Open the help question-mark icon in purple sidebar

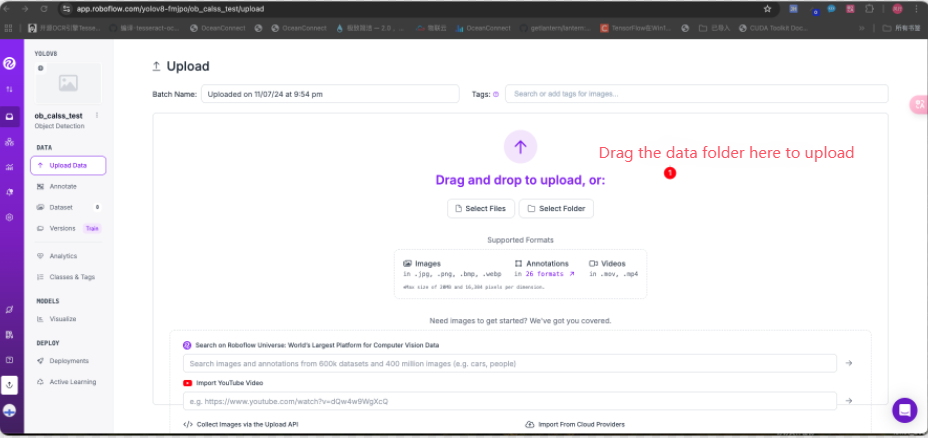(x=9, y=360)
